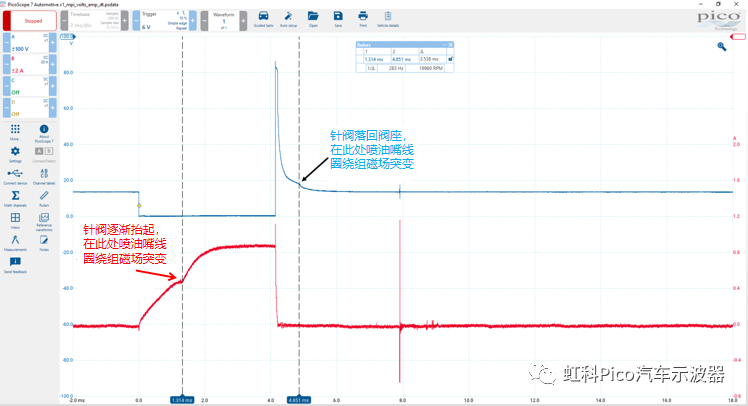Open Guided tests from the toolbar

tap(263, 19)
